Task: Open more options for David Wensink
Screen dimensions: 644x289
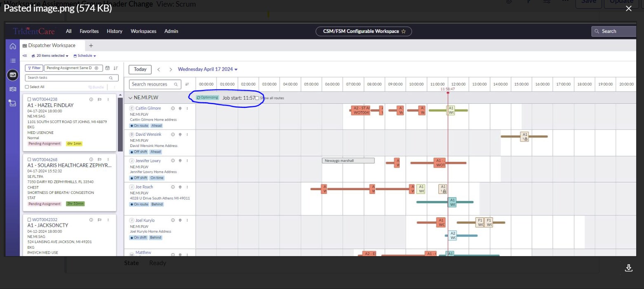Action: 187,134
